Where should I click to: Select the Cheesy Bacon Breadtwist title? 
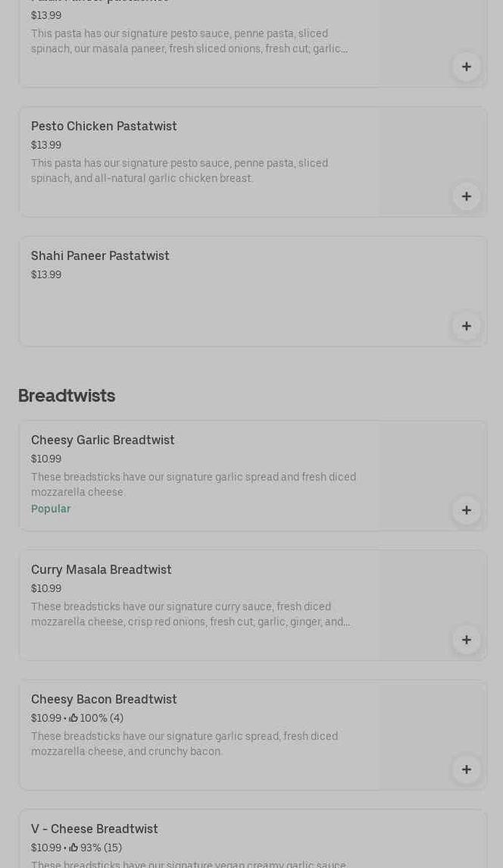(x=104, y=699)
